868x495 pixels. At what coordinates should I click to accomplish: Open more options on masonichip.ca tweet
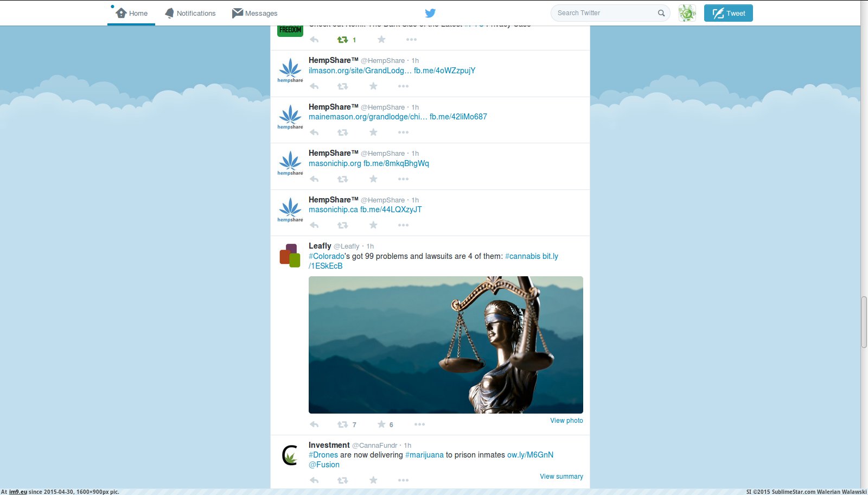pos(403,225)
